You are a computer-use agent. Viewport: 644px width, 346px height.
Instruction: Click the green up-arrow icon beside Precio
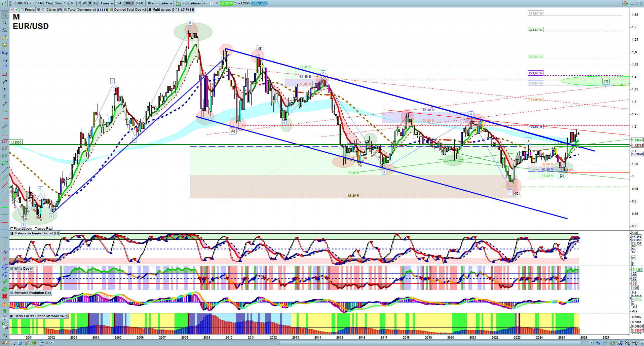tap(16, 10)
